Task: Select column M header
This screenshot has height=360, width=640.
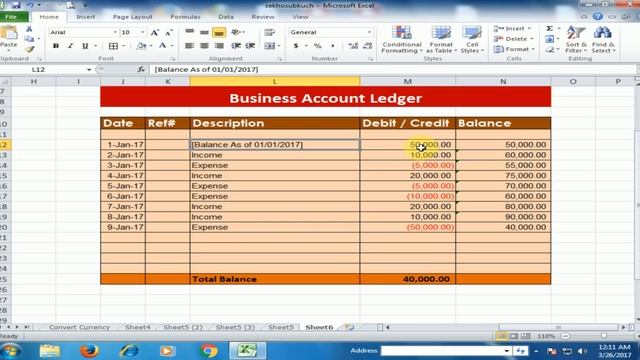Action: [x=408, y=82]
